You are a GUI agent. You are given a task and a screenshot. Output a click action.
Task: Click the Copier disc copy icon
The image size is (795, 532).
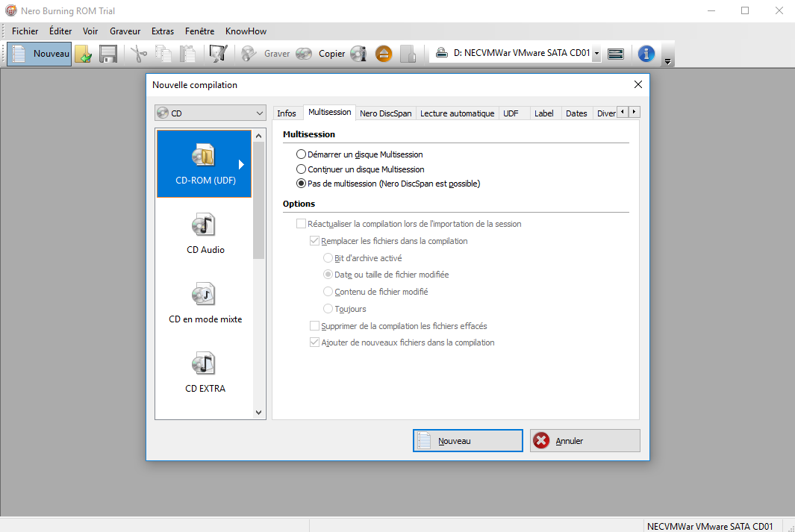tap(304, 54)
